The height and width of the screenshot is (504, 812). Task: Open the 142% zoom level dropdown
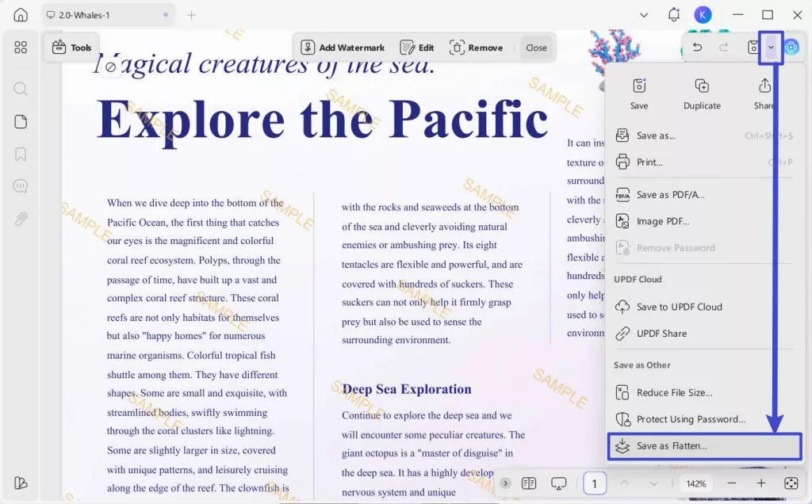click(x=696, y=483)
